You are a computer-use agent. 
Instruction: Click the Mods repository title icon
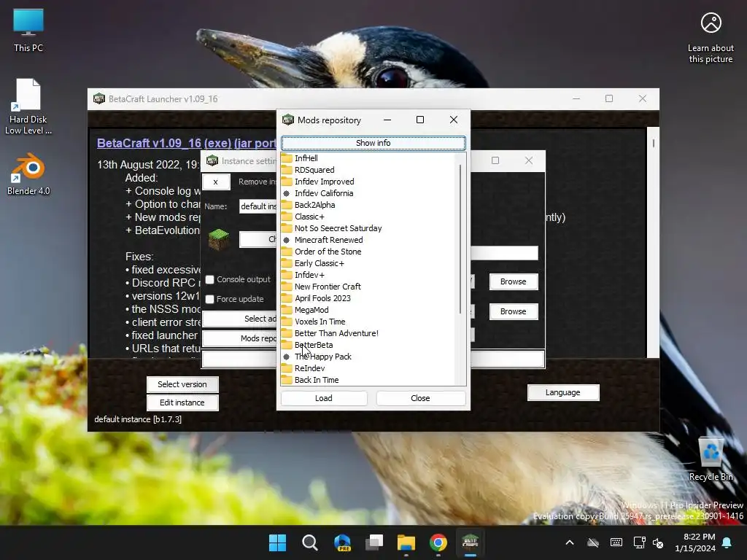pos(288,120)
